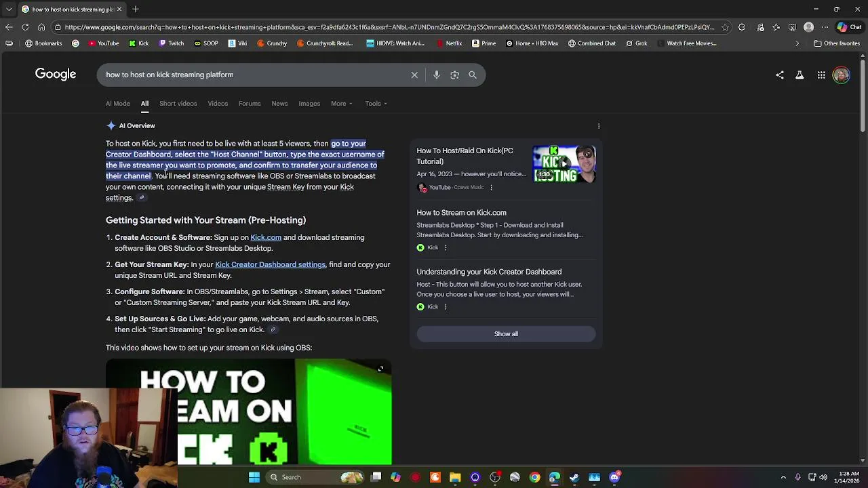The width and height of the screenshot is (868, 488).
Task: Follow the Kick.com link
Action: tap(266, 238)
